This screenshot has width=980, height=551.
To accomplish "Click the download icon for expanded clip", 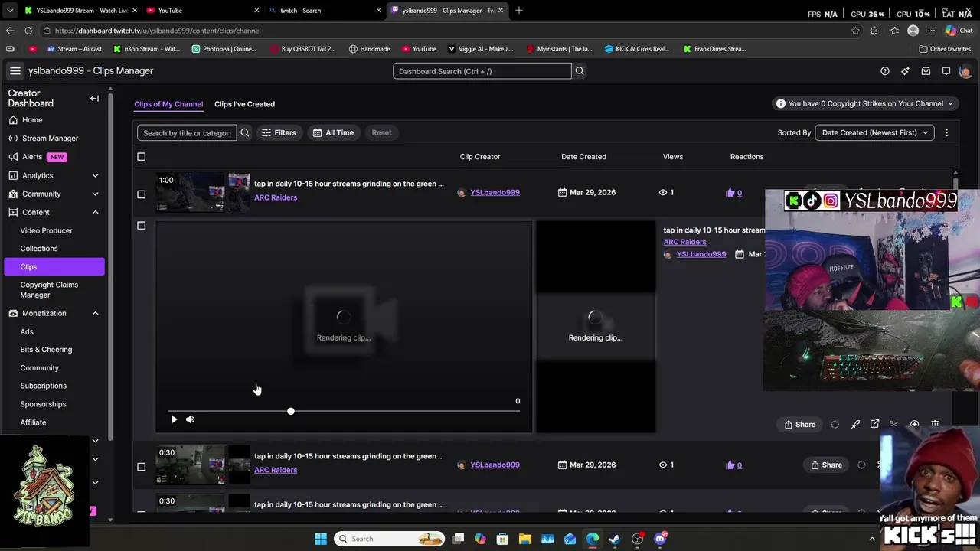I will point(914,424).
